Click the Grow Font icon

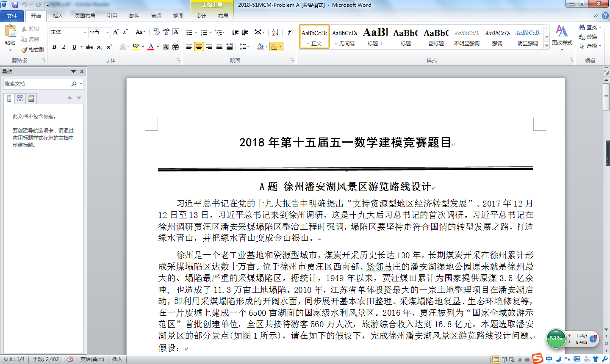pyautogui.click(x=116, y=32)
